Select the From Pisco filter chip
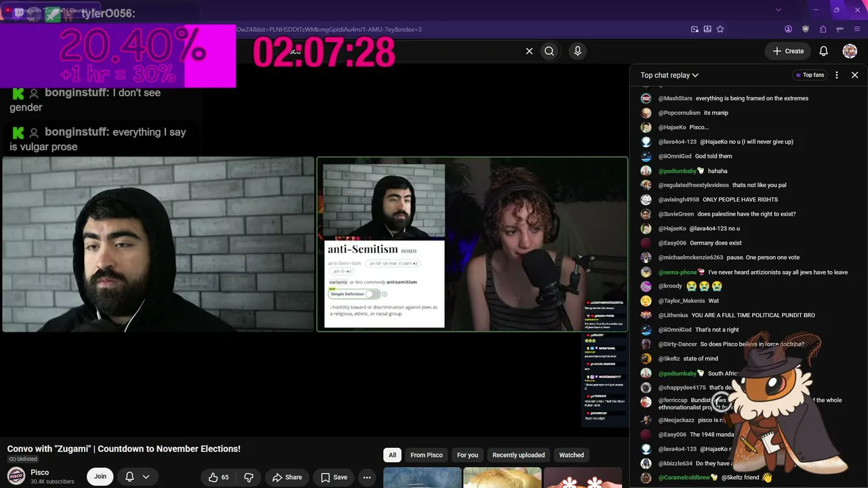 (x=427, y=455)
